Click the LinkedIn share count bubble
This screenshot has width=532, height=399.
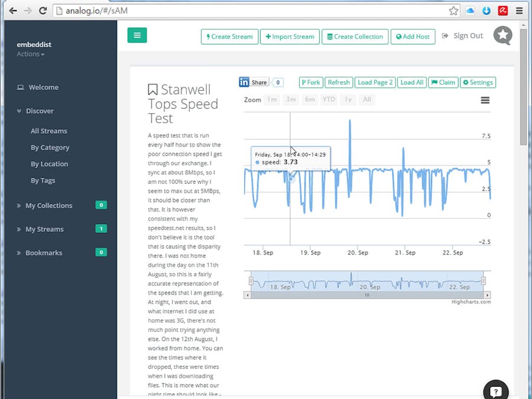pos(278,82)
